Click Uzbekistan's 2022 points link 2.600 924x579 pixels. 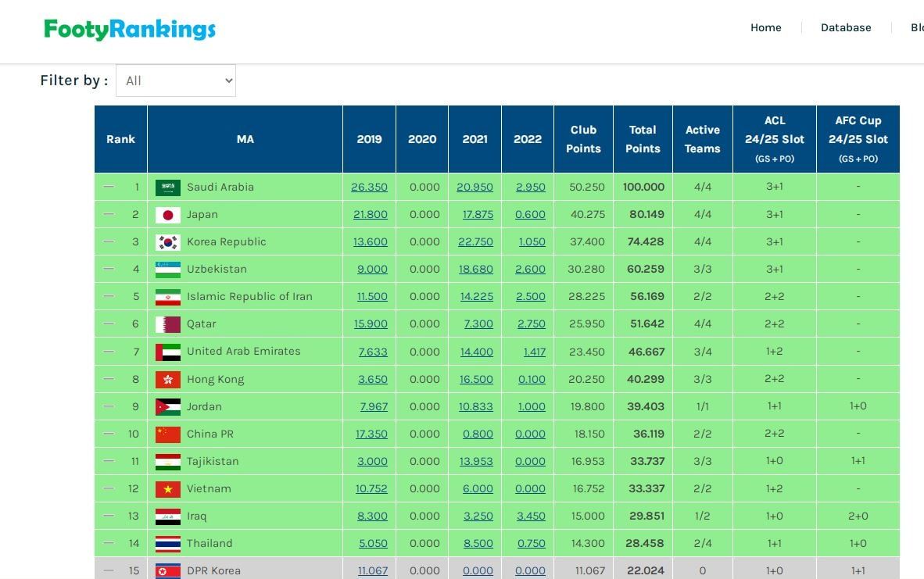click(530, 270)
